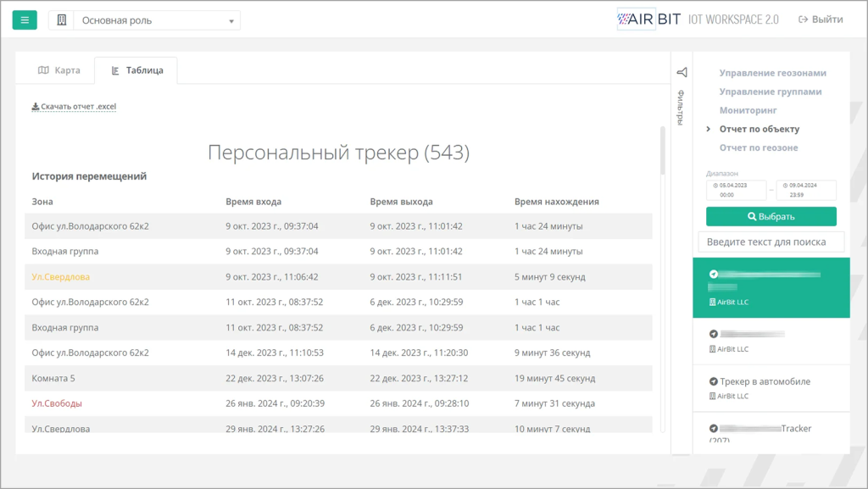Log out with the Выйти link
The width and height of the screenshot is (868, 489).
tap(821, 19)
